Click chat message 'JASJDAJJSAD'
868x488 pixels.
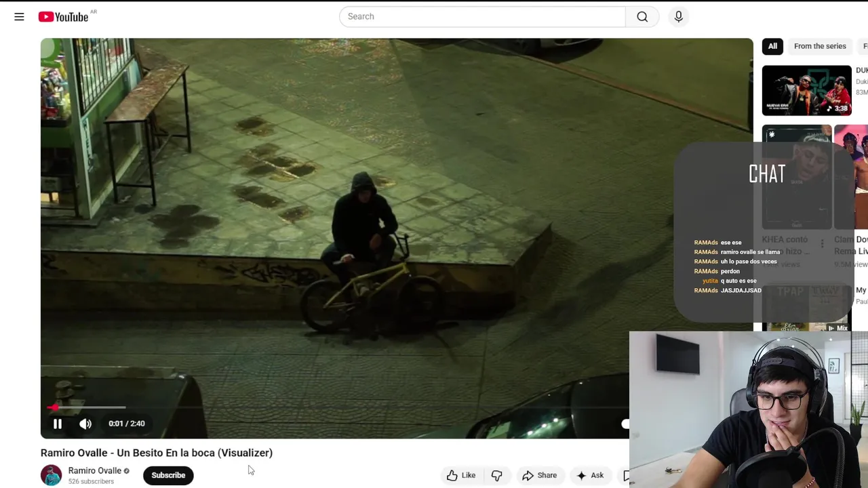click(741, 291)
